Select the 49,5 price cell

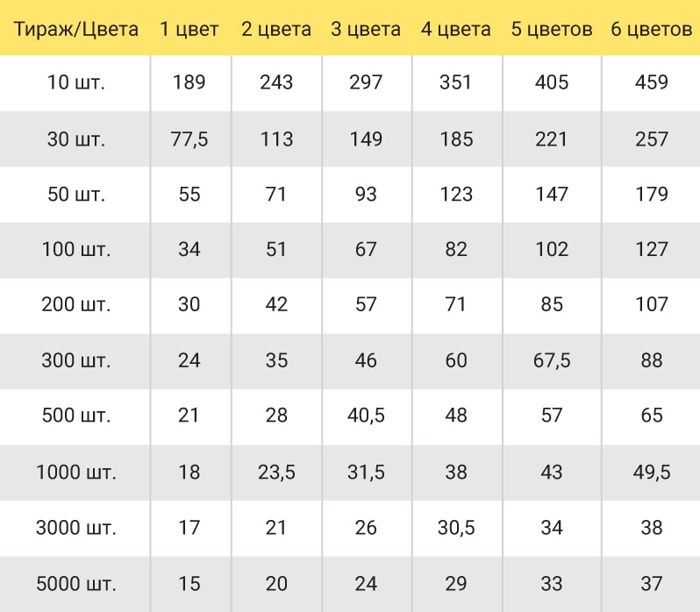(x=652, y=473)
